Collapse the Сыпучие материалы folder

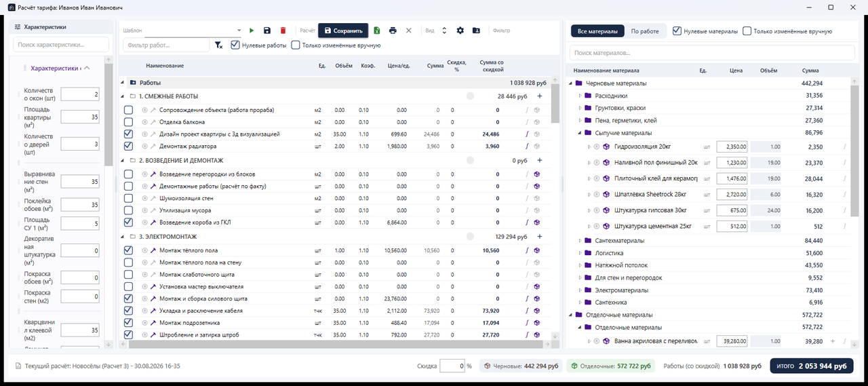pyautogui.click(x=580, y=133)
